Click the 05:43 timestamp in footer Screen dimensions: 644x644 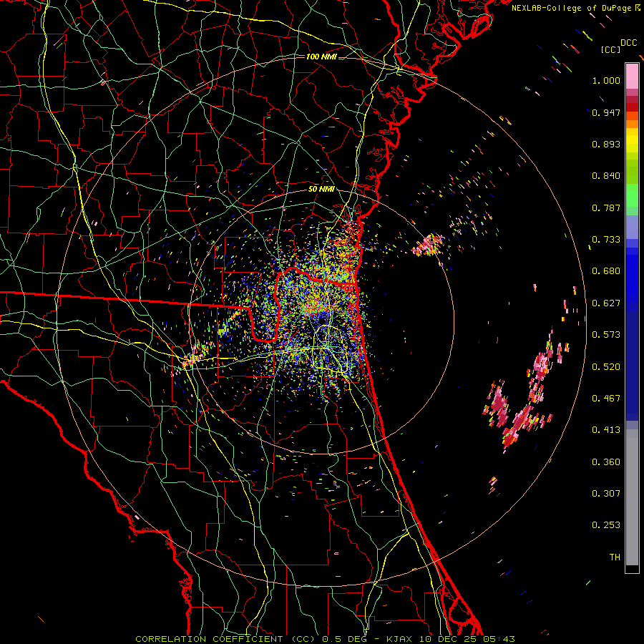[499, 639]
